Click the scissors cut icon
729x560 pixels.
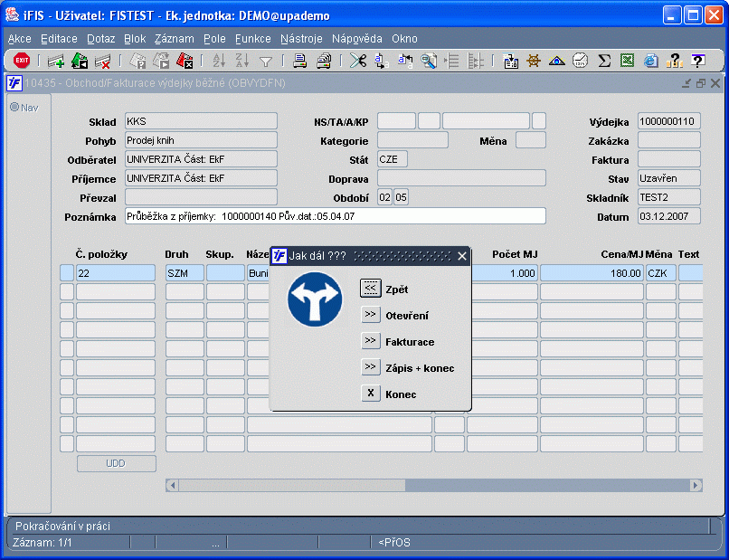[x=358, y=62]
